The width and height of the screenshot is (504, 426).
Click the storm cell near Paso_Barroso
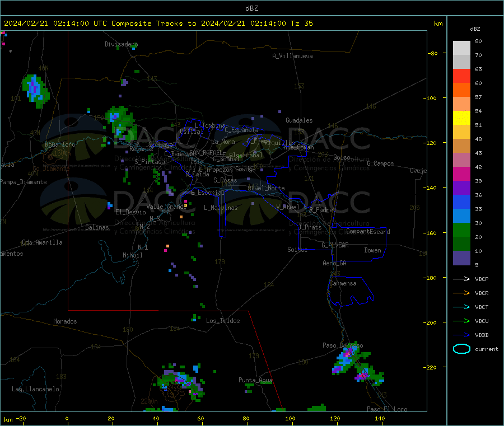coord(347,358)
